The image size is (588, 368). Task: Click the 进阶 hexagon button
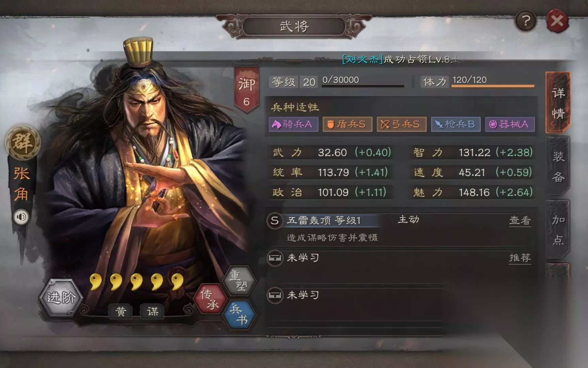coord(61,298)
